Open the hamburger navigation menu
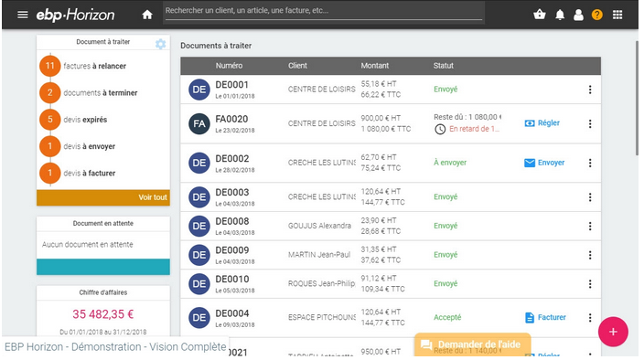 [x=23, y=15]
